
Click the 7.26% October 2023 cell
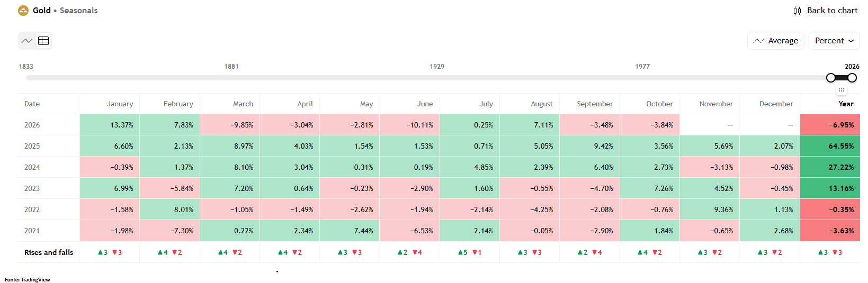pos(650,188)
